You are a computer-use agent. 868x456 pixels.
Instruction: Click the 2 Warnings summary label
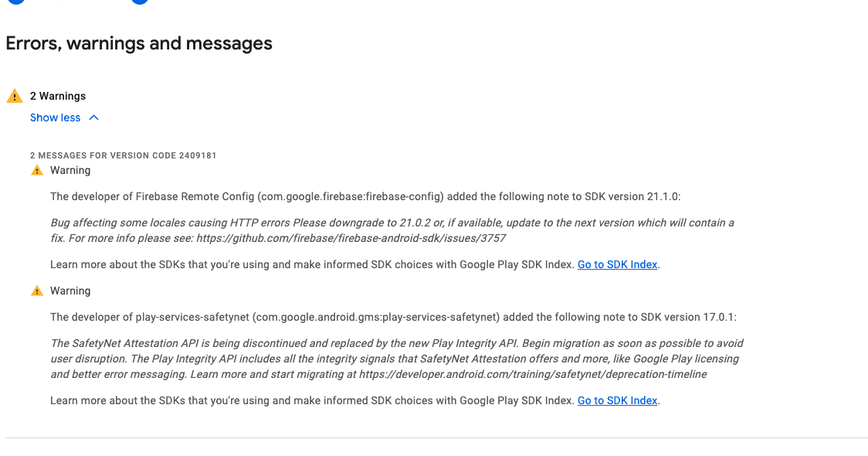58,96
